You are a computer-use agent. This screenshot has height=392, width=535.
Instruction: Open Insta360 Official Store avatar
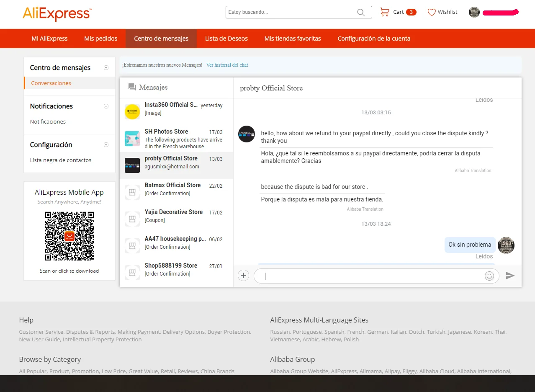click(x=132, y=112)
